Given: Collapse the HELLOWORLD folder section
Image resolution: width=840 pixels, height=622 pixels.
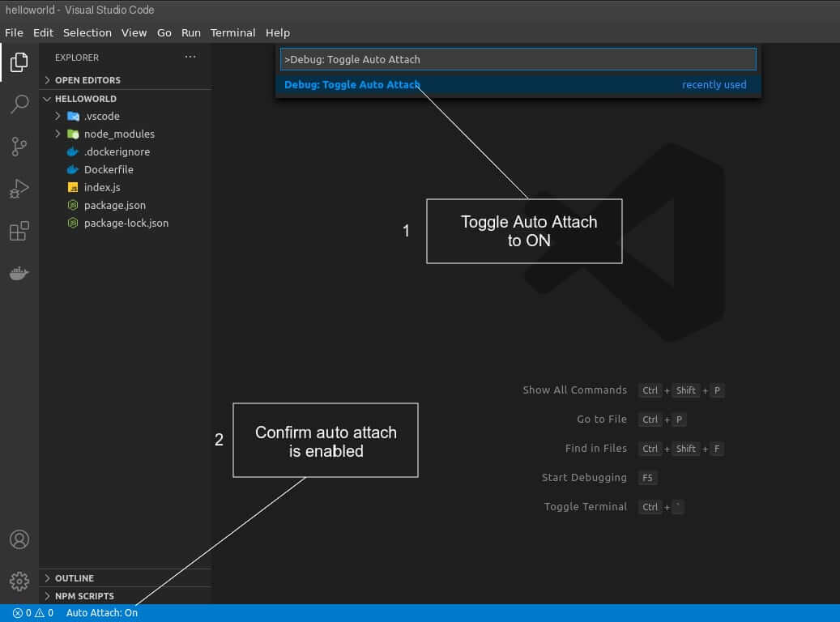Looking at the screenshot, I should [x=126, y=99].
